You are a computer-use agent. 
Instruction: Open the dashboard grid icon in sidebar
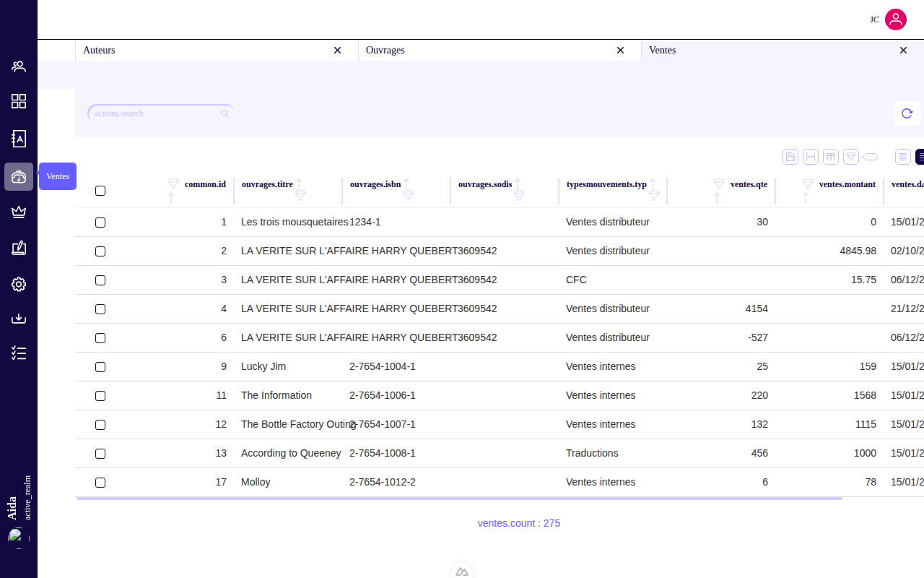pyautogui.click(x=19, y=101)
